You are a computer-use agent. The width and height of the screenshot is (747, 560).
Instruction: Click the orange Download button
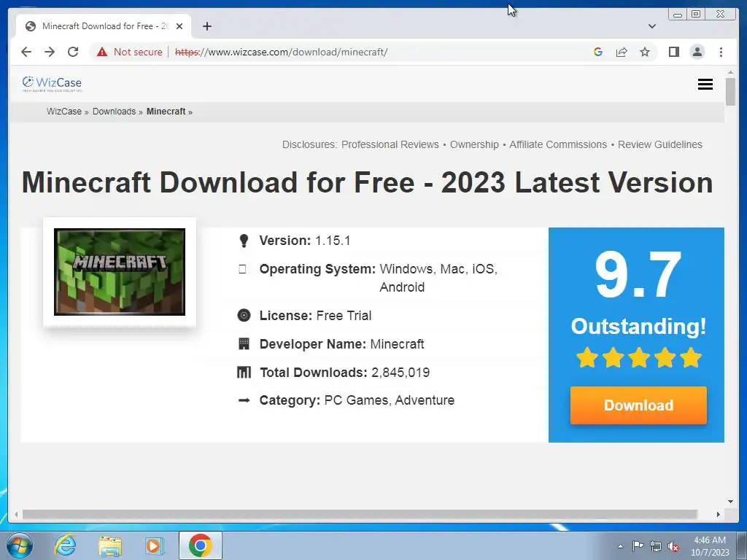[x=638, y=405]
